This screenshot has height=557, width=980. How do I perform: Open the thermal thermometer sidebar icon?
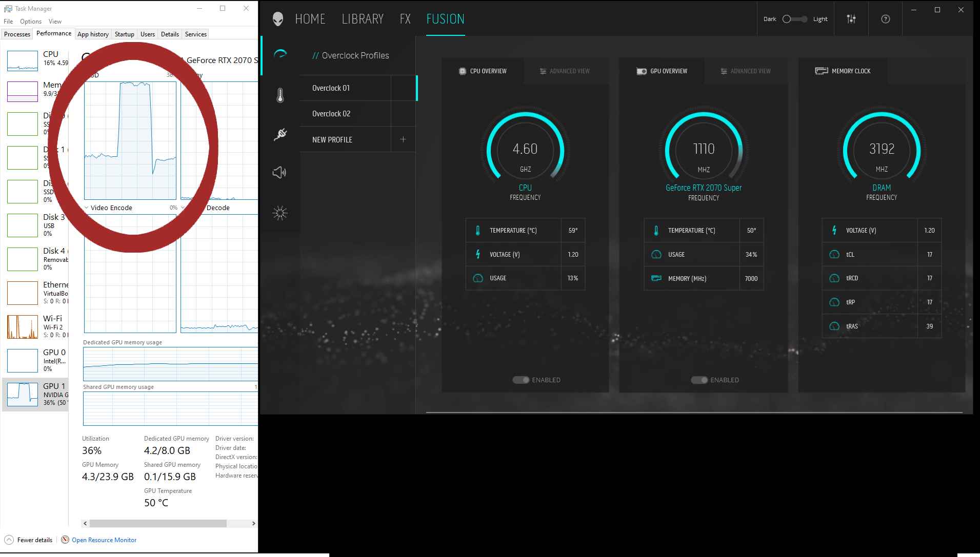280,95
